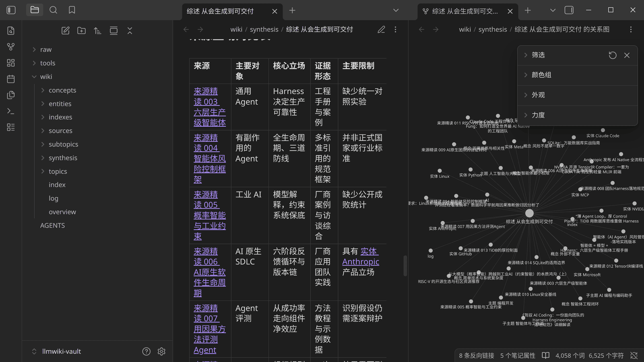This screenshot has height=362, width=644.
Task: Click synthesis in the note breadcrumb
Action: (264, 29)
